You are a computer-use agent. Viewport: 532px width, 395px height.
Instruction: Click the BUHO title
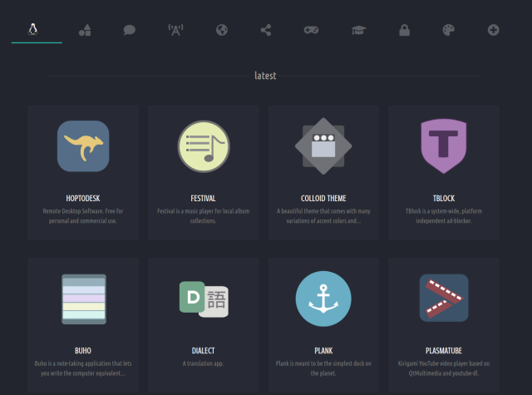pyautogui.click(x=83, y=351)
